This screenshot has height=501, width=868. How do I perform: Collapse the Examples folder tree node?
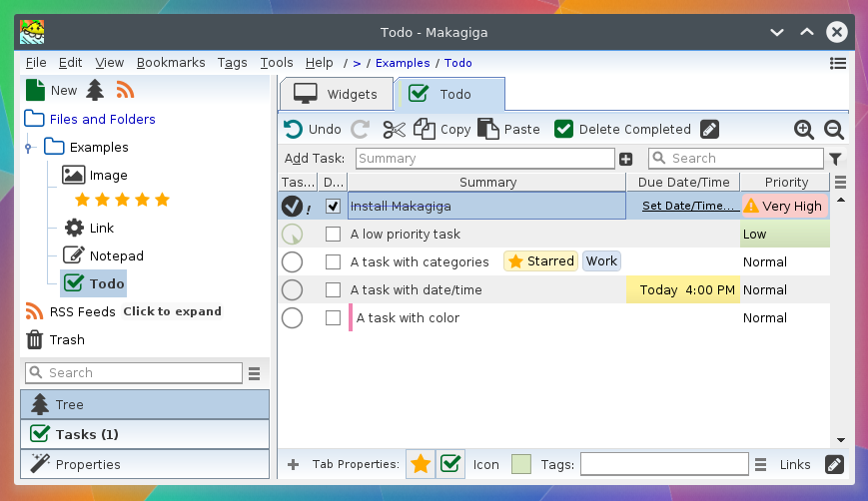pyautogui.click(x=29, y=147)
